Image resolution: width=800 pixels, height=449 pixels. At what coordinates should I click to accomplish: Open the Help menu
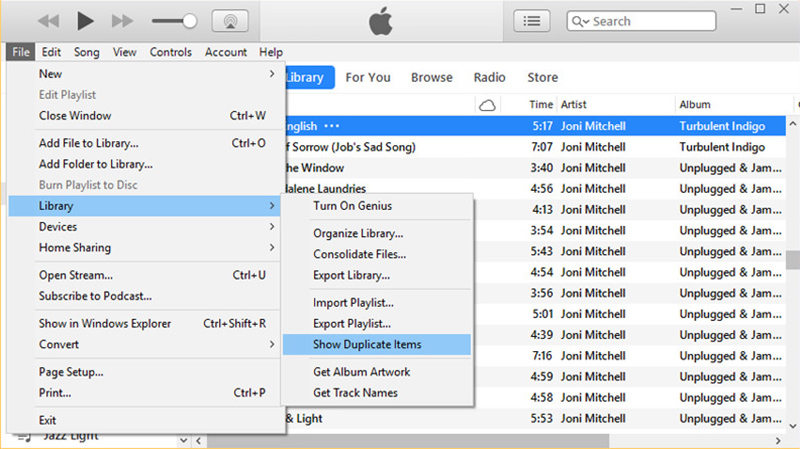(270, 52)
